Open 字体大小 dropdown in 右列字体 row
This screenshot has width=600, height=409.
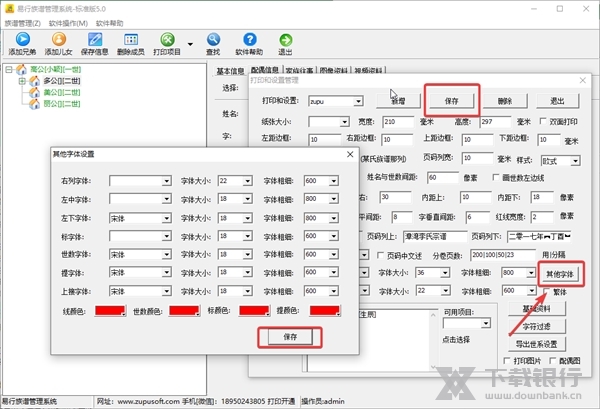[248, 181]
